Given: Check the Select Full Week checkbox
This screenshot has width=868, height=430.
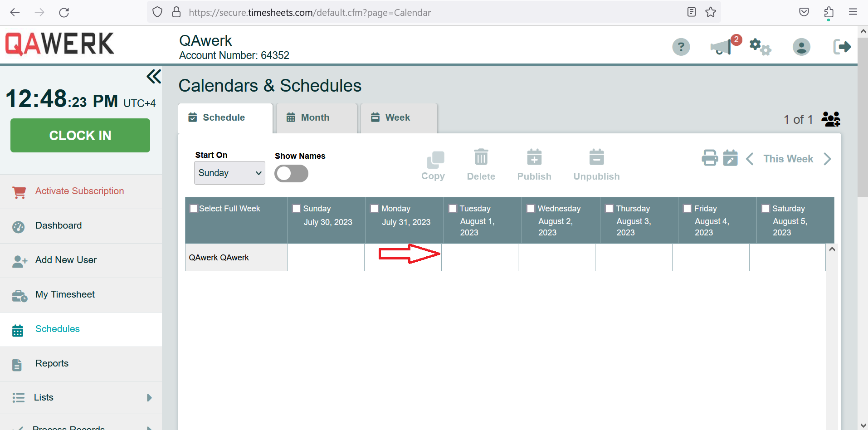Looking at the screenshot, I should coord(194,209).
